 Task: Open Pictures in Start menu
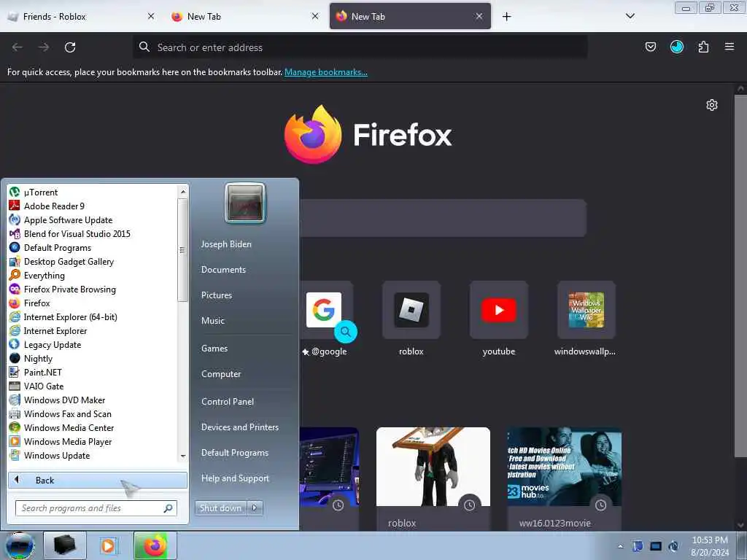(216, 295)
